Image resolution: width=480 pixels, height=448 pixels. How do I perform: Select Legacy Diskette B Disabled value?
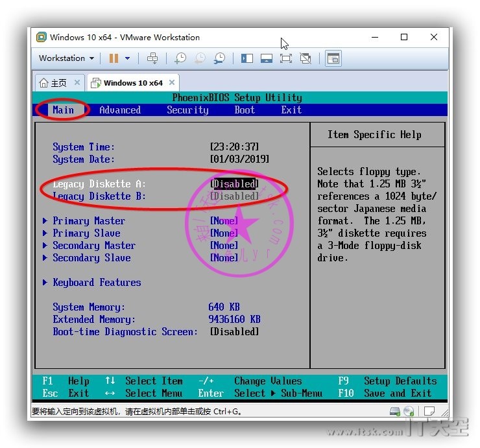tap(235, 196)
